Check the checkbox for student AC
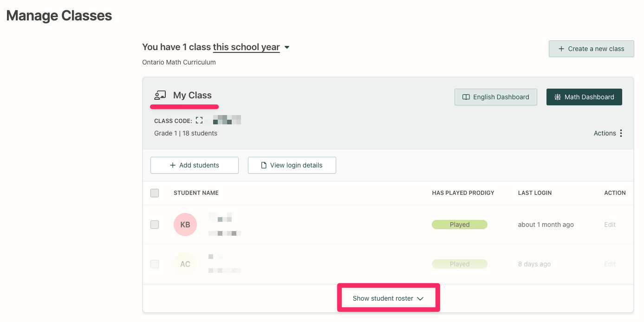Image resolution: width=644 pixels, height=322 pixels. click(155, 264)
